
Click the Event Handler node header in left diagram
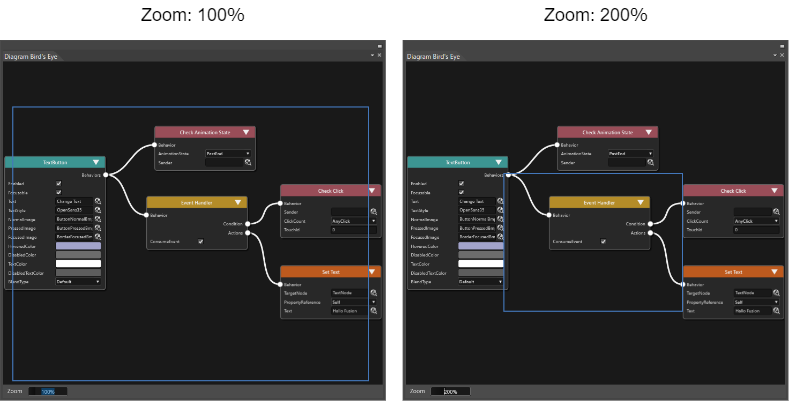pos(197,203)
